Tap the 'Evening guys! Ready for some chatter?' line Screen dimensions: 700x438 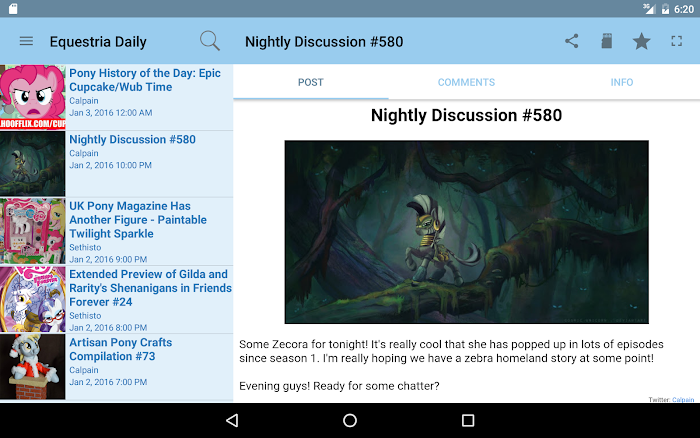point(339,386)
